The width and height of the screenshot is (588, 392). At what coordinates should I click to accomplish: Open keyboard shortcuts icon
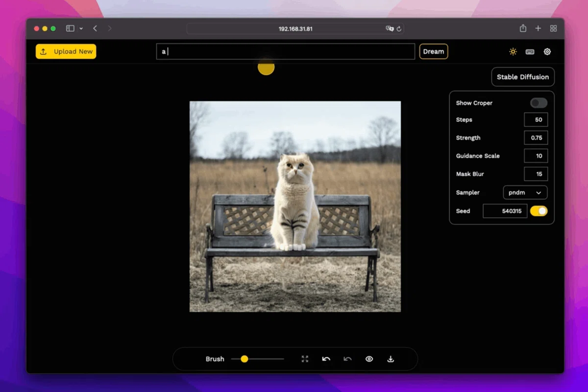(x=530, y=51)
